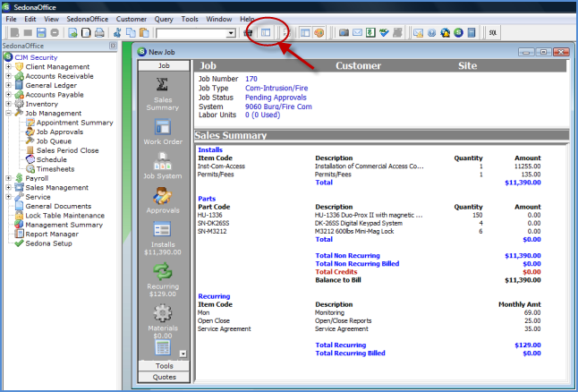
Task: Open Report Manager in the tree
Action: pos(52,234)
